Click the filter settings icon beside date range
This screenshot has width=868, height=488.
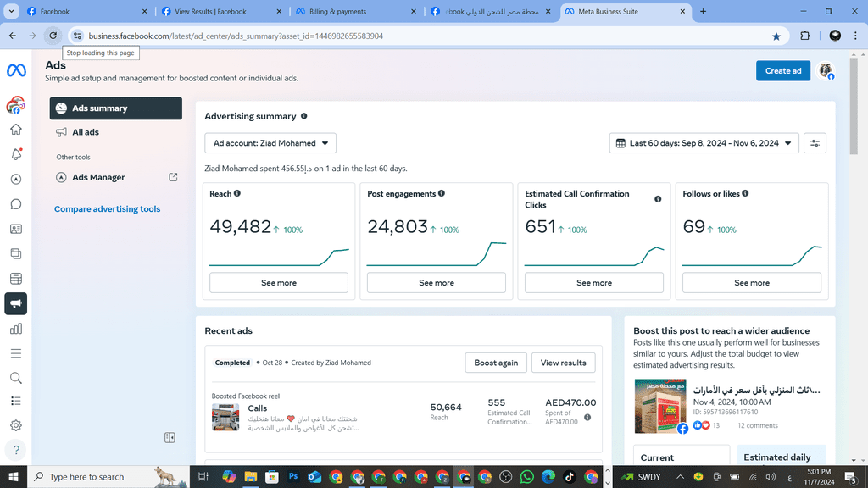(815, 143)
